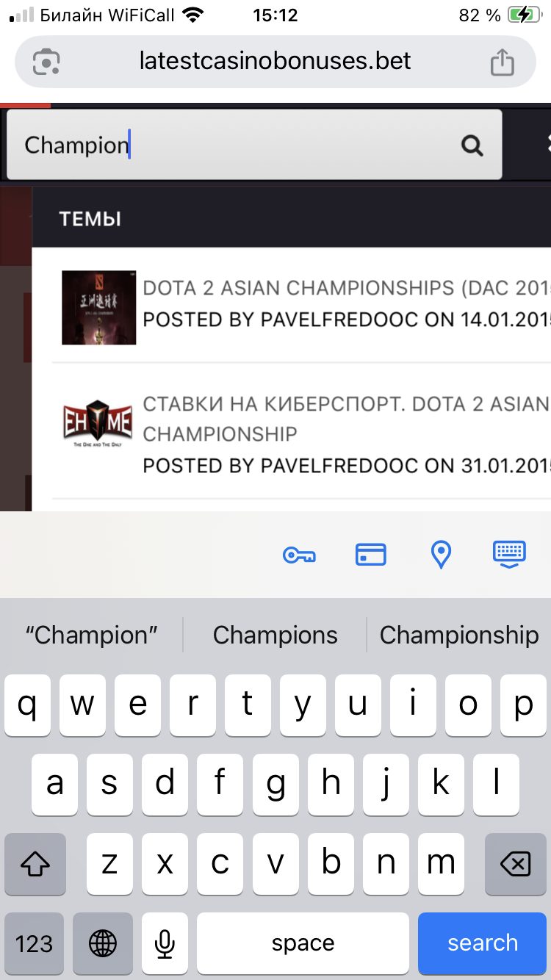The height and width of the screenshot is (980, 551).
Task: Tap the share icon in address bar
Action: tap(503, 62)
